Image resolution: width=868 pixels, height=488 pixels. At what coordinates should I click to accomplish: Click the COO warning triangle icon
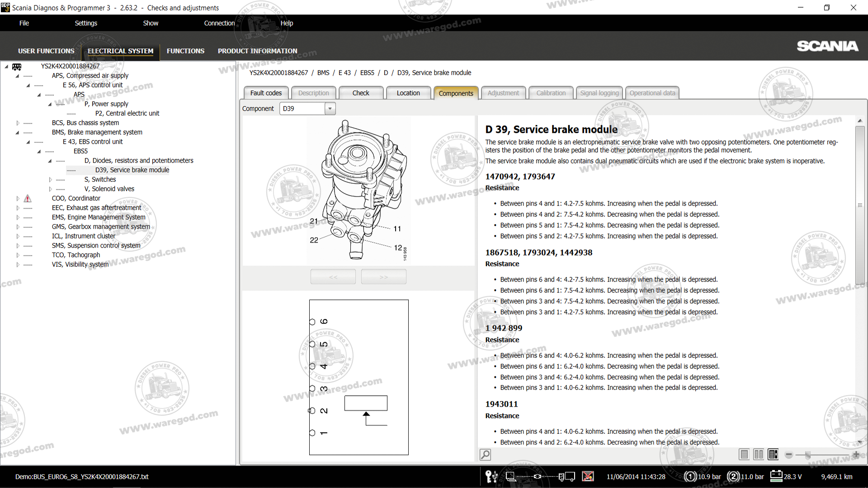(28, 198)
